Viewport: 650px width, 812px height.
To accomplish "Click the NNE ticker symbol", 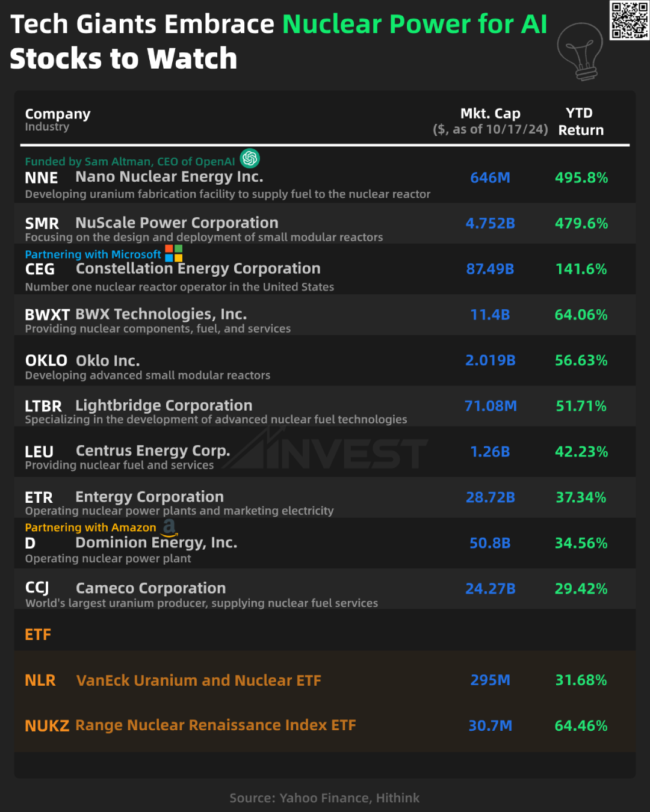I will pos(42,178).
